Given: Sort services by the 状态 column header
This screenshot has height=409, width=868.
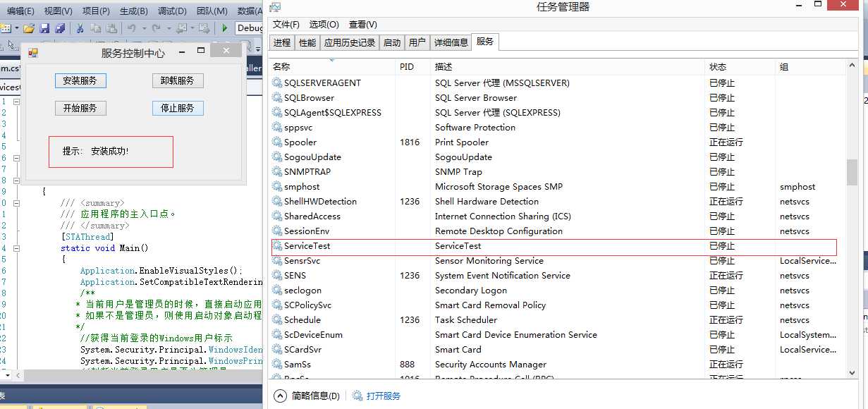Looking at the screenshot, I should pyautogui.click(x=718, y=66).
